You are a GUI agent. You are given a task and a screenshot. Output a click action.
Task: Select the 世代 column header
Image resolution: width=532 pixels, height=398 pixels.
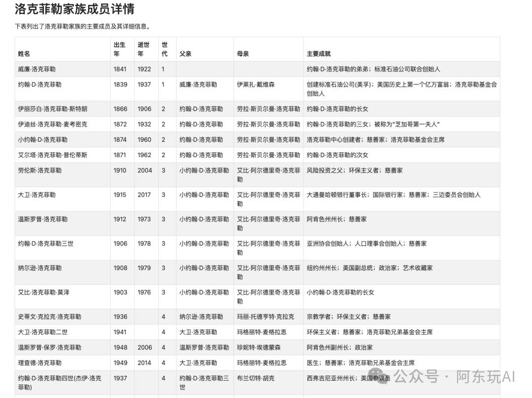[165, 49]
